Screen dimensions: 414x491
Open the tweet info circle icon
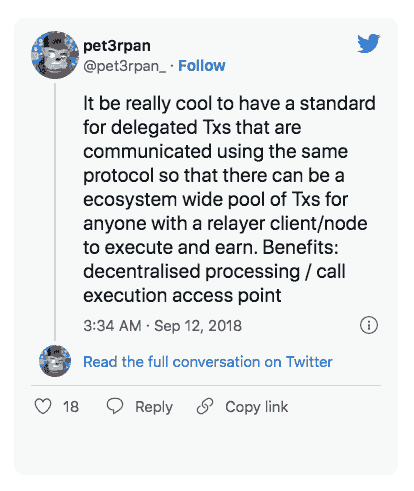pos(369,325)
